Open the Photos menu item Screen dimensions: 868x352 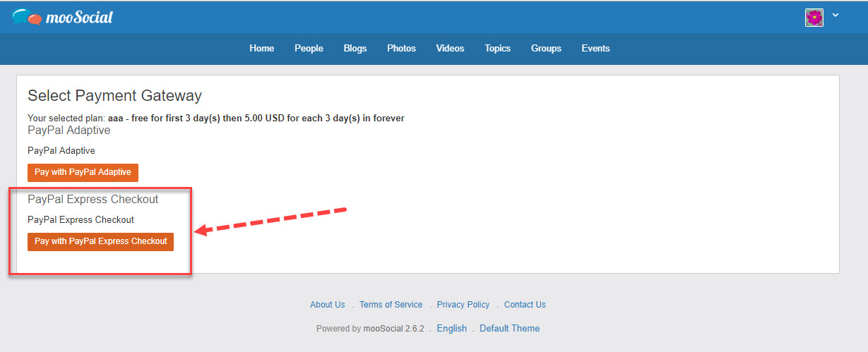401,49
